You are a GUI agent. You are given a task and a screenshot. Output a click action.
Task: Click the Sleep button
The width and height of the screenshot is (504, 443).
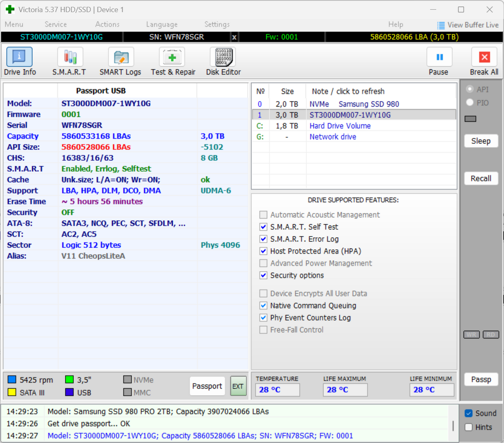(x=481, y=141)
